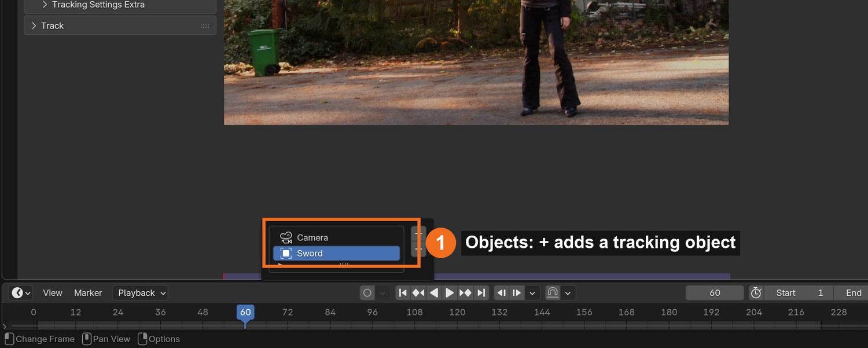Click frame 72 on the timeline ruler
Viewport: 868px width, 348px height.
pyautogui.click(x=288, y=312)
